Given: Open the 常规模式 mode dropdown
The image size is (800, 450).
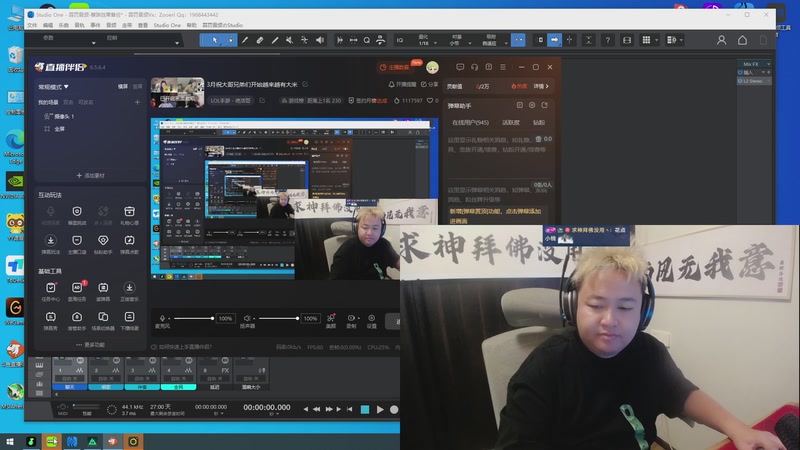Looking at the screenshot, I should (54, 87).
